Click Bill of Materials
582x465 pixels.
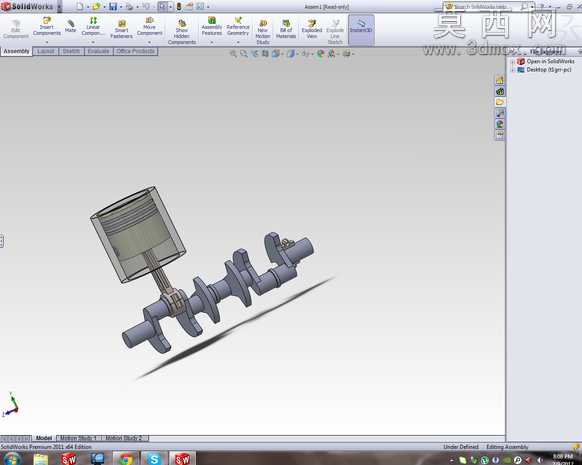(x=286, y=29)
